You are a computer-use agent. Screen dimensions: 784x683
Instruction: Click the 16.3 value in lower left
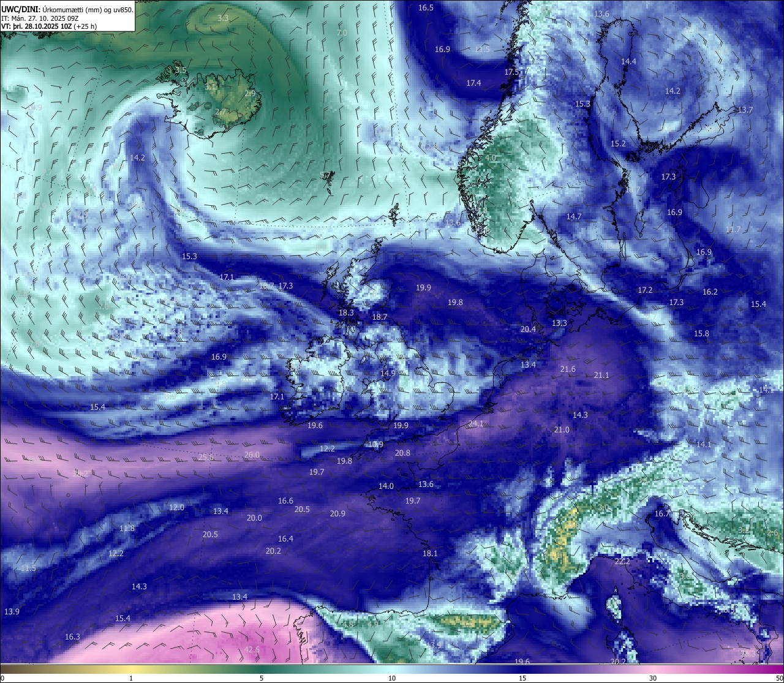coord(72,636)
